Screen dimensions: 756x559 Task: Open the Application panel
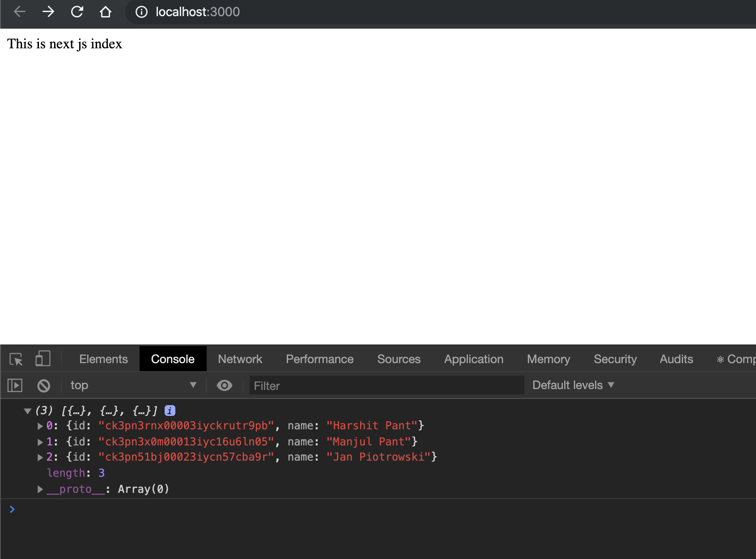point(473,359)
